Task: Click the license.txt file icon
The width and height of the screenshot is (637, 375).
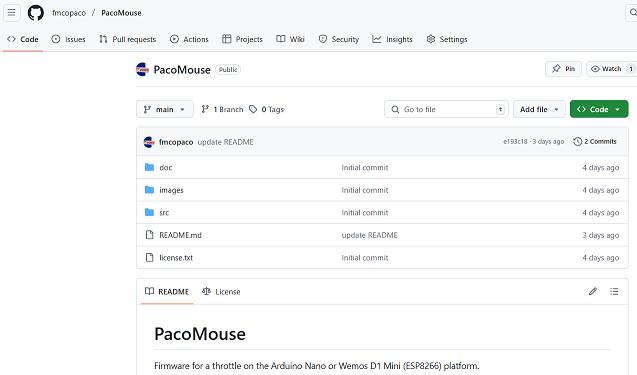Action: [150, 258]
